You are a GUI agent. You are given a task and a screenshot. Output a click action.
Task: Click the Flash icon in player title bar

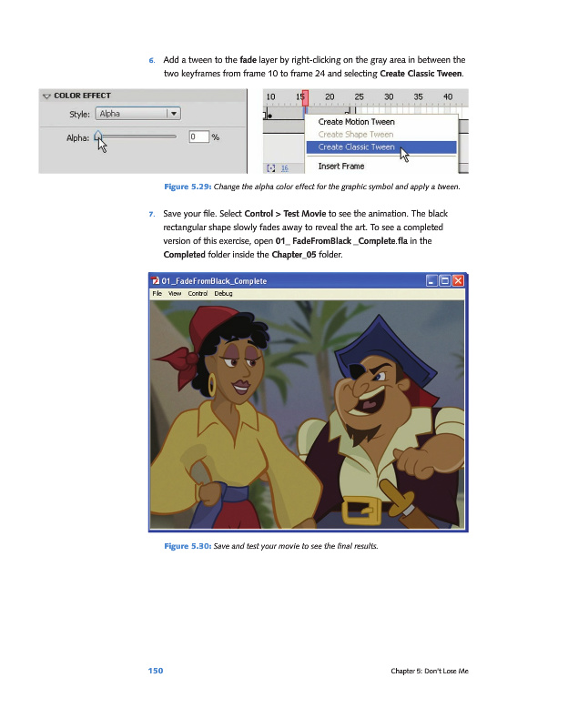click(x=157, y=281)
